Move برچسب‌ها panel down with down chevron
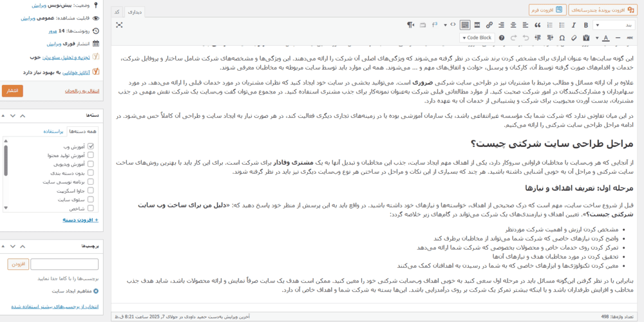This screenshot has height=322, width=644. coord(13,246)
